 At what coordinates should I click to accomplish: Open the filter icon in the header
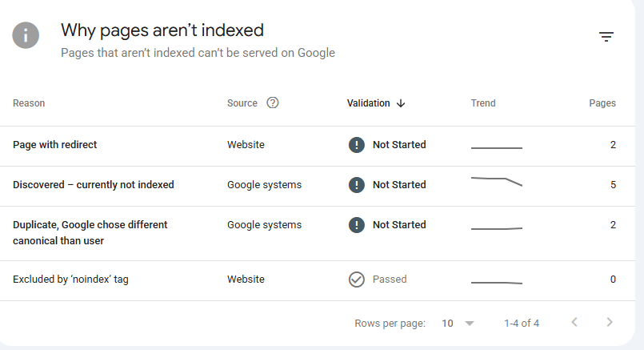[606, 37]
